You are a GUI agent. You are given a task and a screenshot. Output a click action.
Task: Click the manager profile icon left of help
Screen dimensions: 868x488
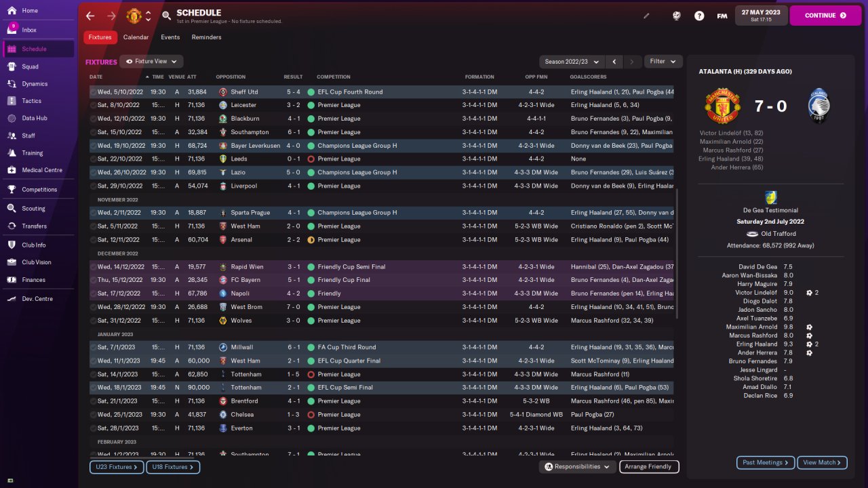(x=676, y=16)
